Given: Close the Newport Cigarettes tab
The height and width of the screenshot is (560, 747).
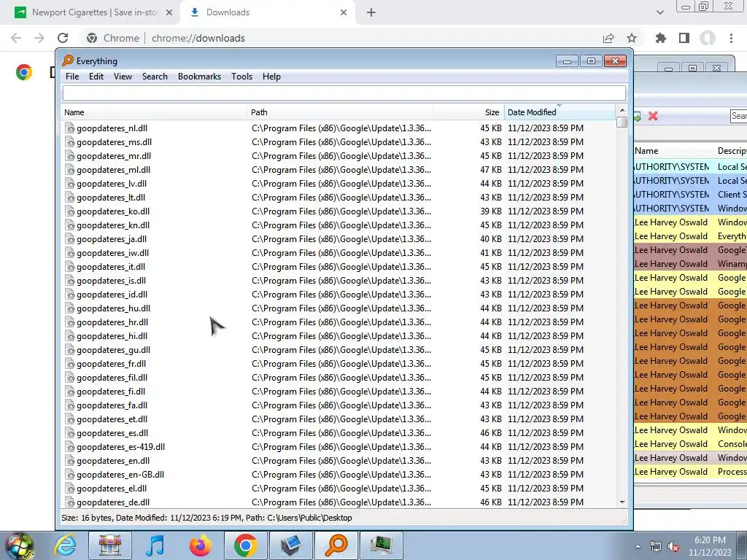Looking at the screenshot, I should [169, 12].
